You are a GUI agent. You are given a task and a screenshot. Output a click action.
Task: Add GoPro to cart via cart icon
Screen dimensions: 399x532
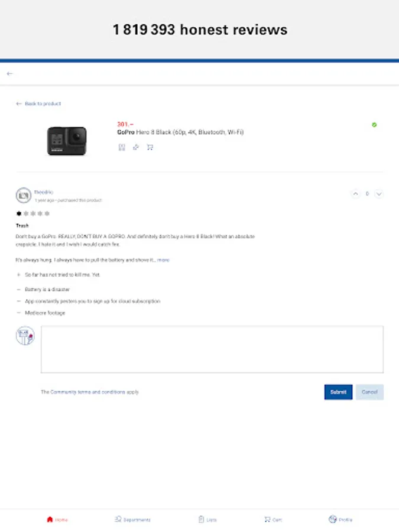coord(150,147)
